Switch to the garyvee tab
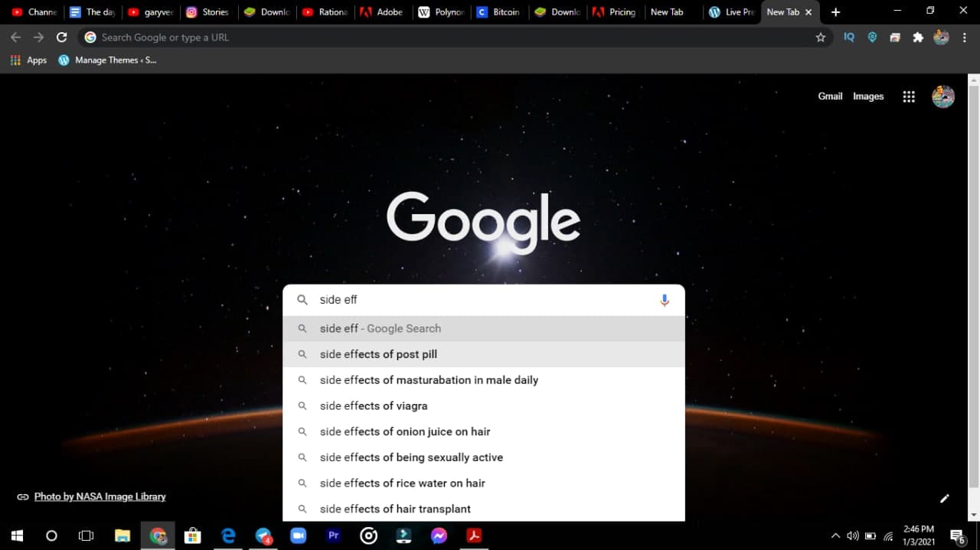Image resolution: width=980 pixels, height=550 pixels. (151, 12)
